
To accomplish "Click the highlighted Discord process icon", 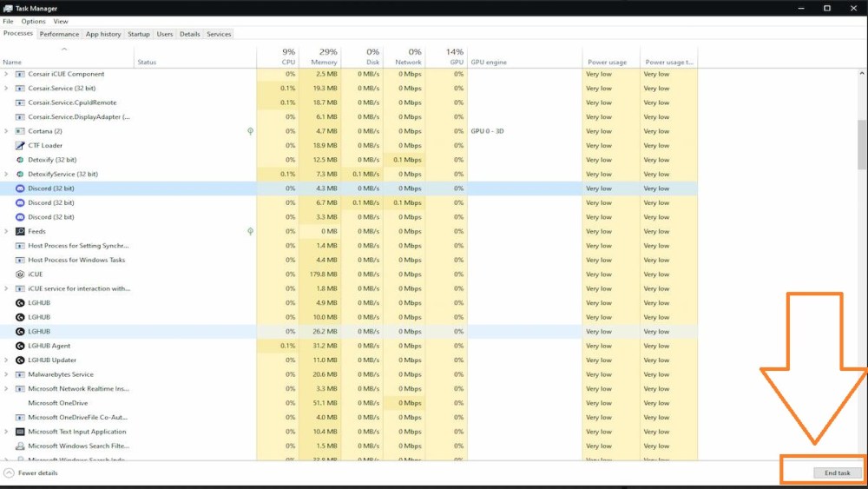I will (20, 188).
